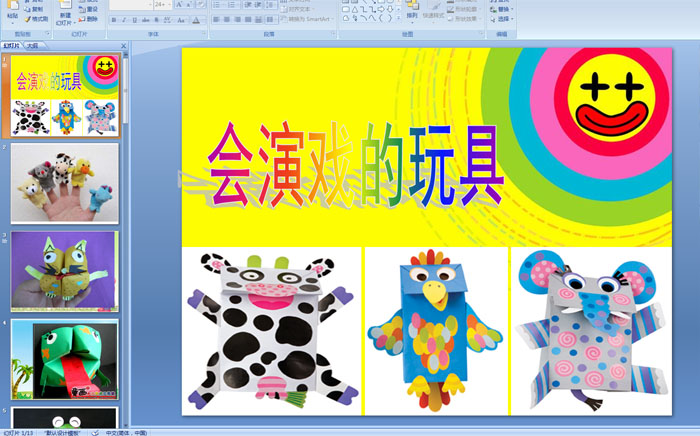The height and width of the screenshot is (436, 700).
Task: Open Quick Styles (快速样式) gallery
Action: (433, 11)
